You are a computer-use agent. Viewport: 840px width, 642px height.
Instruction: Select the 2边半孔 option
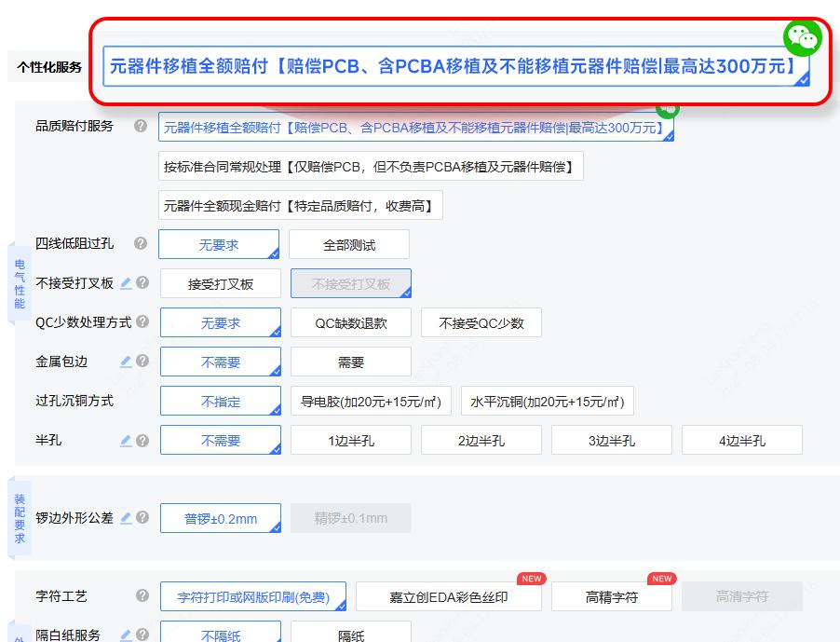tap(481, 441)
